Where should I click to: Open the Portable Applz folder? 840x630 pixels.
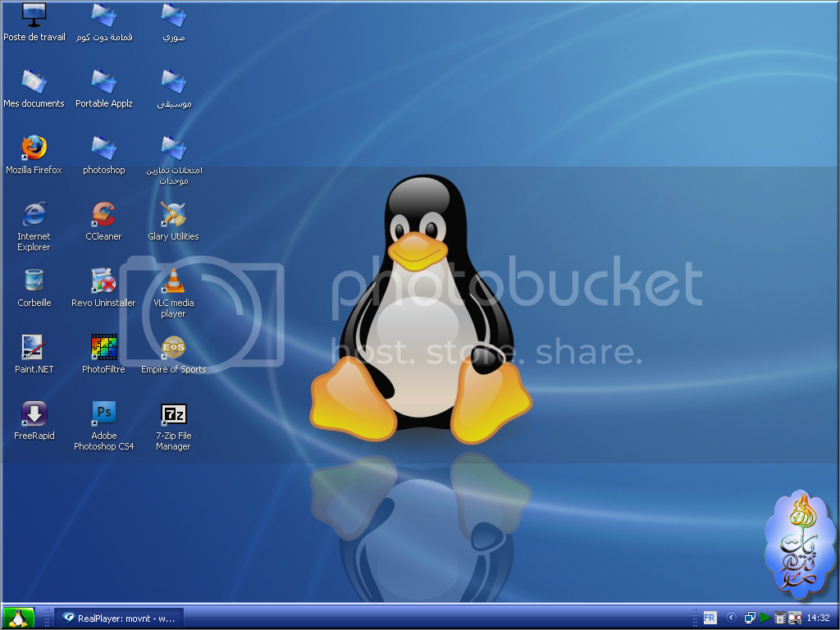click(x=103, y=82)
